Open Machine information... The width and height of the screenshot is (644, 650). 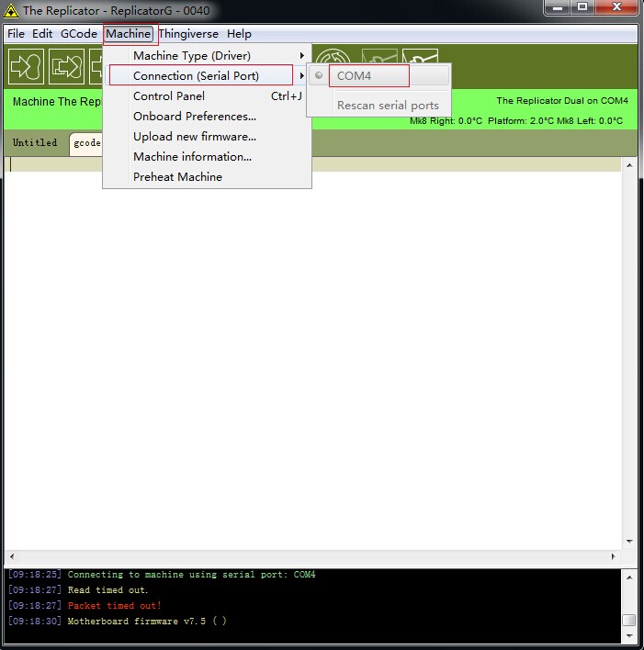click(207, 157)
